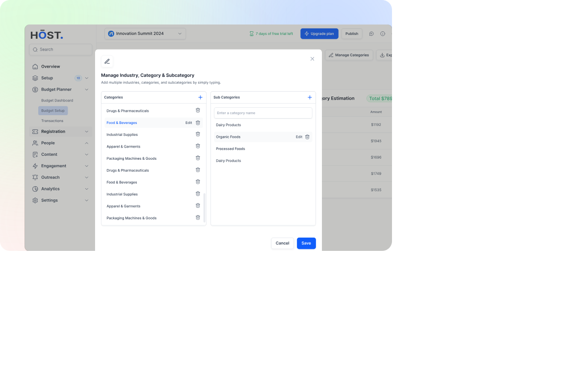The width and height of the screenshot is (588, 392).
Task: Click the Categories list scrollbar
Action: pos(204,208)
